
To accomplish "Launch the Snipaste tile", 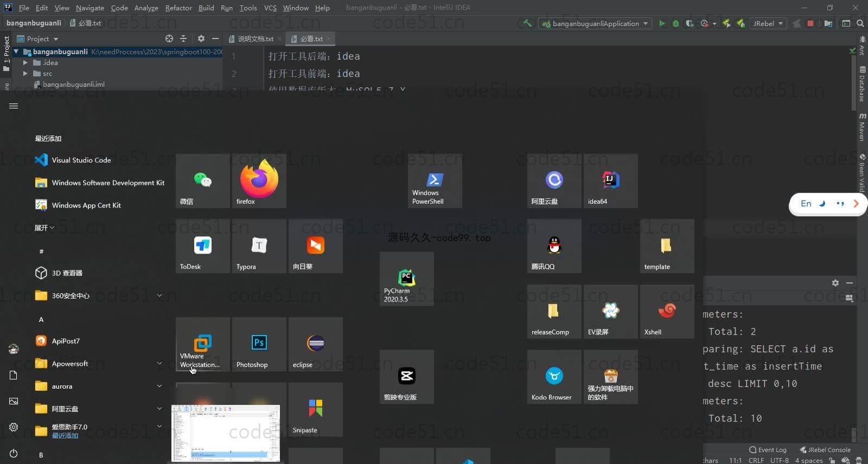I will [x=316, y=410].
